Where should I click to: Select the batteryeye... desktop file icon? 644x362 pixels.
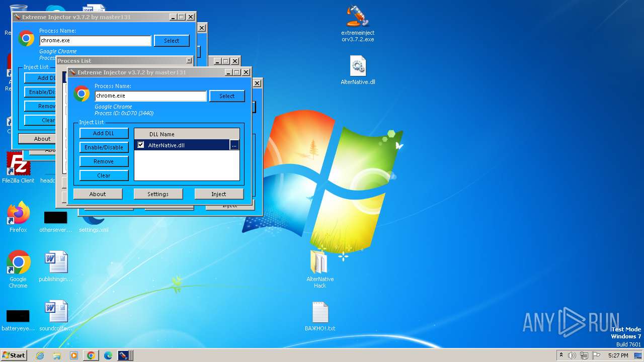18,320
